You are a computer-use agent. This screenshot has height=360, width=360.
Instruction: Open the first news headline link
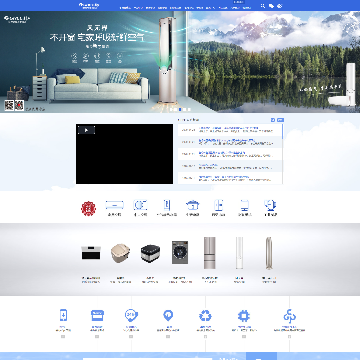pyautogui.click(x=229, y=128)
